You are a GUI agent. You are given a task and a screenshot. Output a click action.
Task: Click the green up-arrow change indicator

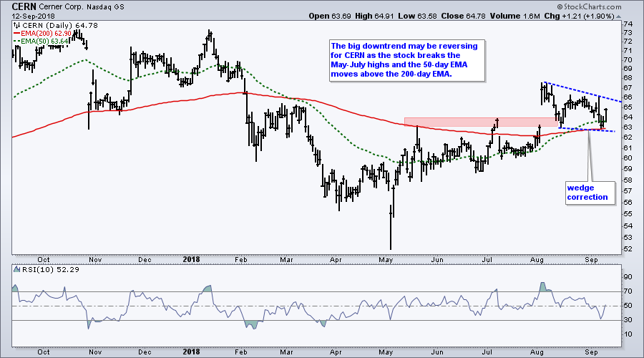[x=618, y=16]
